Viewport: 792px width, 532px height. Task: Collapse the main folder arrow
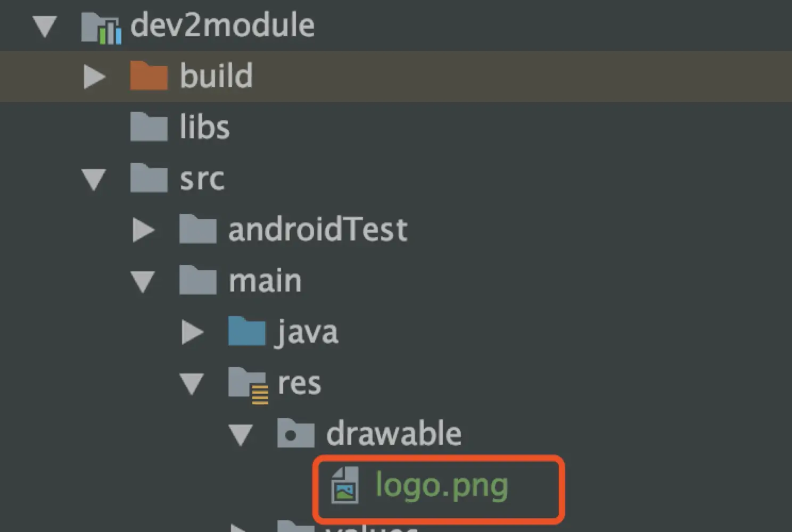click(x=143, y=281)
